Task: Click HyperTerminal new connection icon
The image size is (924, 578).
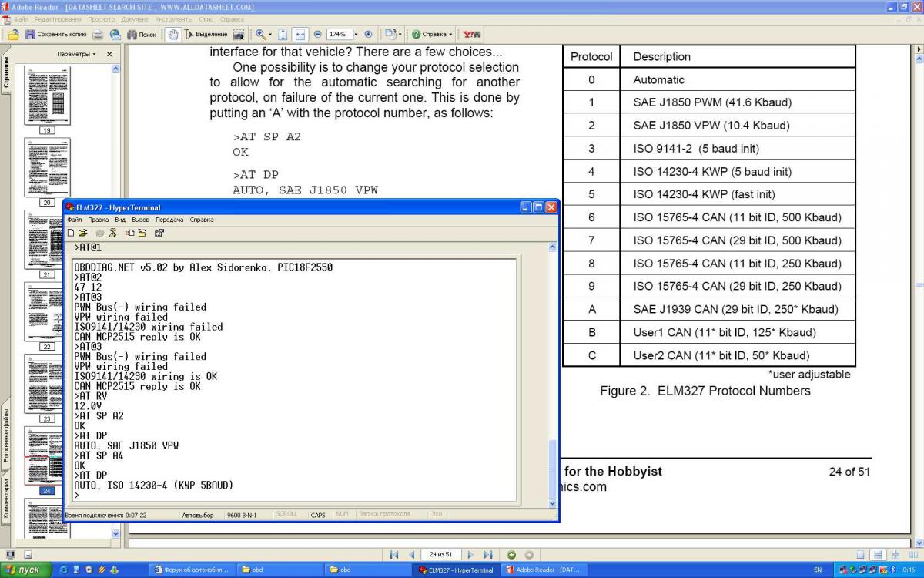Action: pyautogui.click(x=71, y=233)
